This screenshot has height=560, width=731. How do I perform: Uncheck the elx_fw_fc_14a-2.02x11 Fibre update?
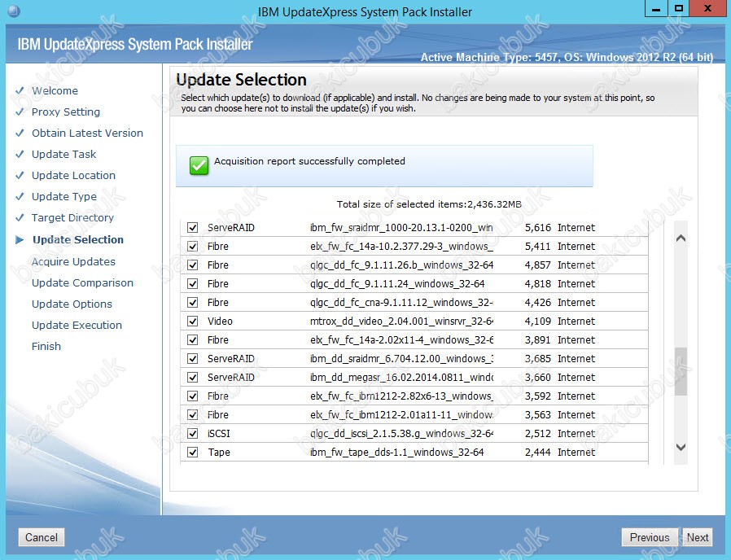coord(193,340)
